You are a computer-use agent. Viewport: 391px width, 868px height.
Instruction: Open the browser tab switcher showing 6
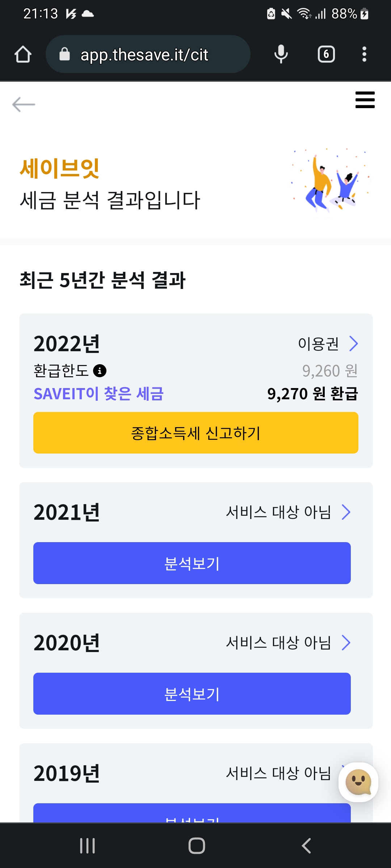(x=326, y=54)
